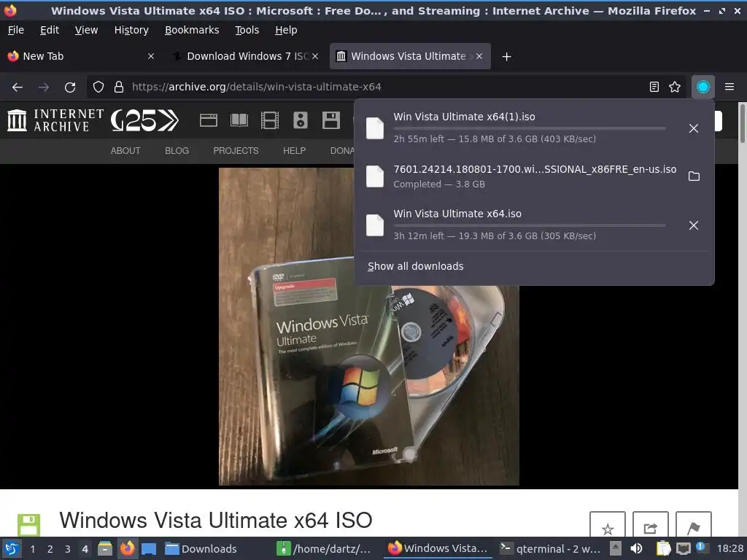Close the Windows Vista Ultimate tab
This screenshot has width=747, height=560.
pyautogui.click(x=479, y=56)
